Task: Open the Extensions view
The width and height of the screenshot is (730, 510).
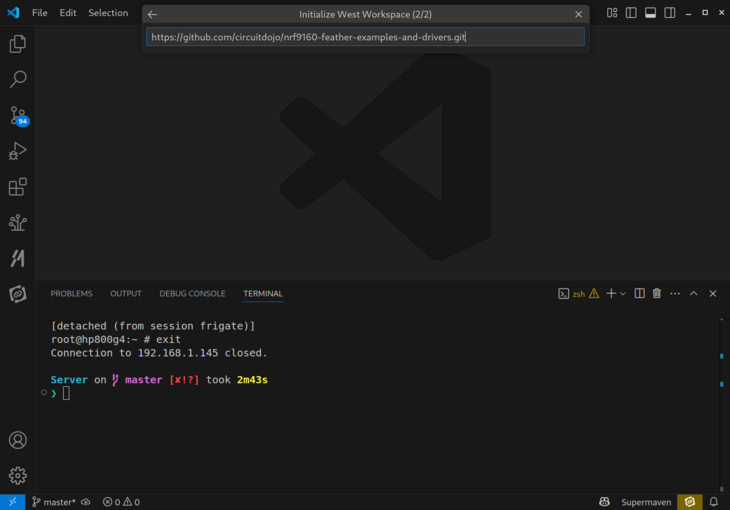Action: click(x=18, y=187)
